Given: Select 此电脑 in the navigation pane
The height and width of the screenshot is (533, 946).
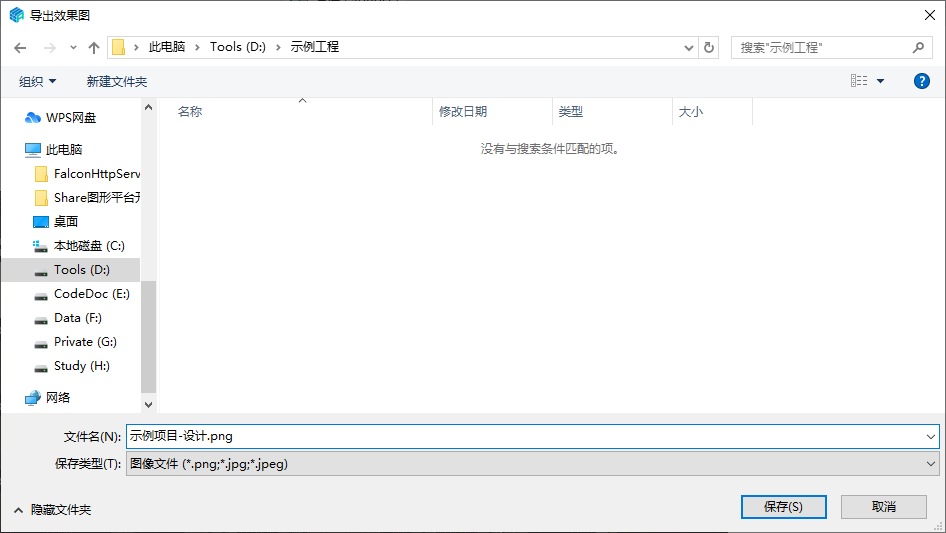Looking at the screenshot, I should [x=64, y=150].
